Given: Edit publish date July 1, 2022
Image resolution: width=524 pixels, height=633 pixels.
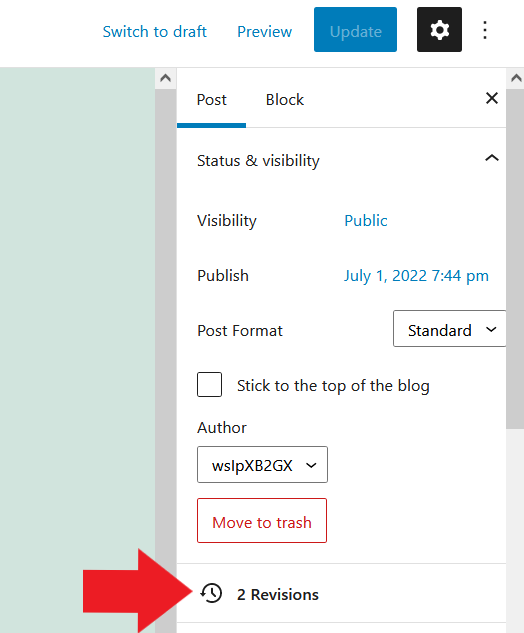Looking at the screenshot, I should [x=416, y=276].
